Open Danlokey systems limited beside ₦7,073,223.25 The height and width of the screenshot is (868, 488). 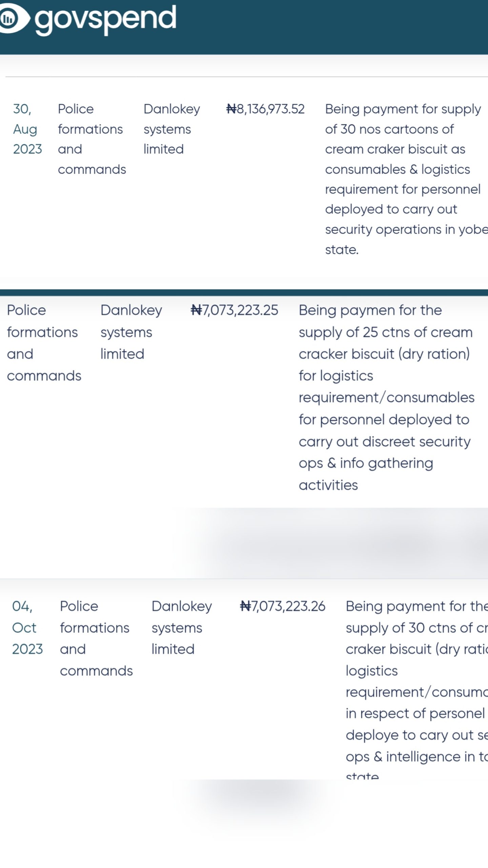point(131,332)
